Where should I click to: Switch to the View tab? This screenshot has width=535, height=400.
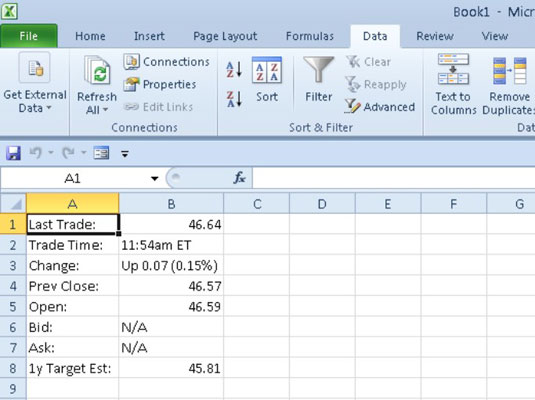[x=495, y=36]
